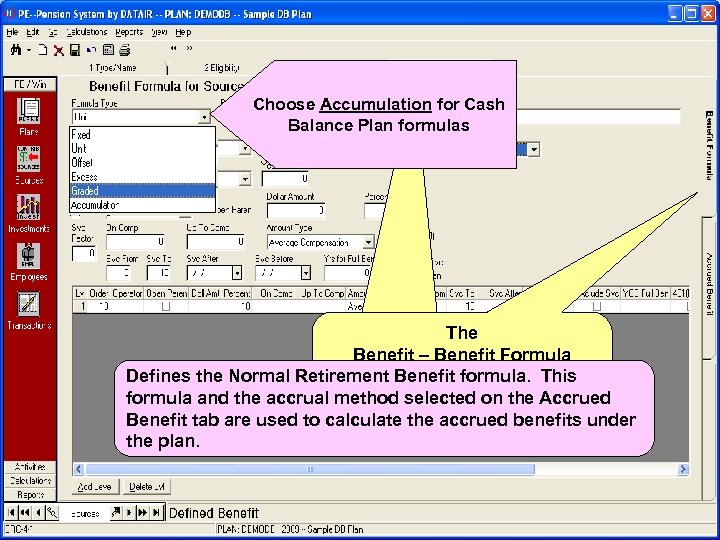This screenshot has height=540, width=720.
Task: Open the Svc After date dropdown
Action: coord(236,273)
